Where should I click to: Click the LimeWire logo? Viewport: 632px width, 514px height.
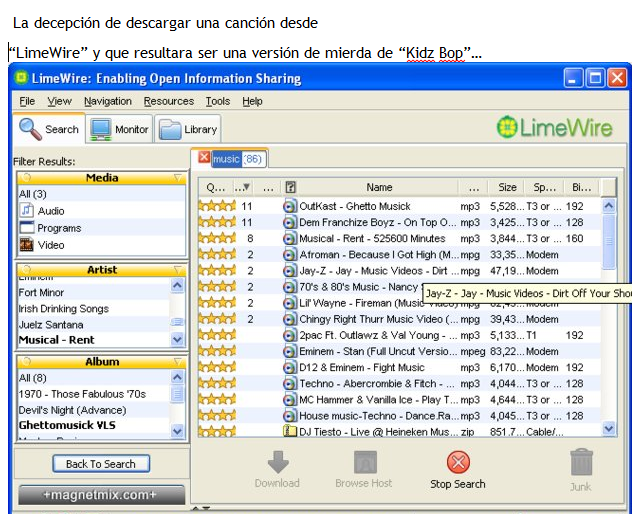[554, 127]
